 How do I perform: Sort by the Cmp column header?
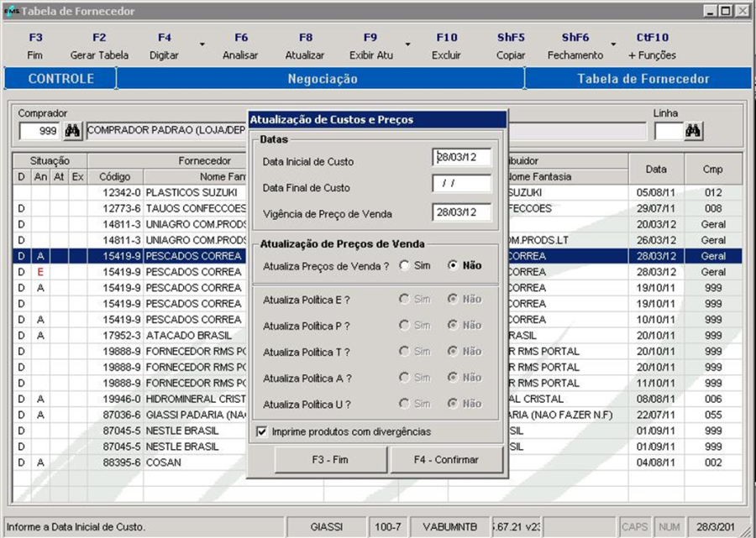click(x=712, y=169)
